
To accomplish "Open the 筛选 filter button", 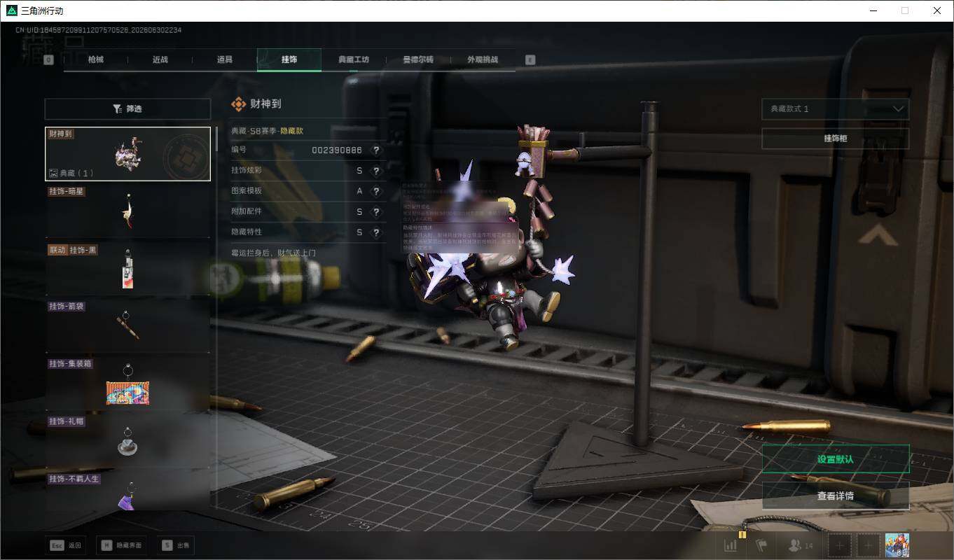I will (x=127, y=109).
